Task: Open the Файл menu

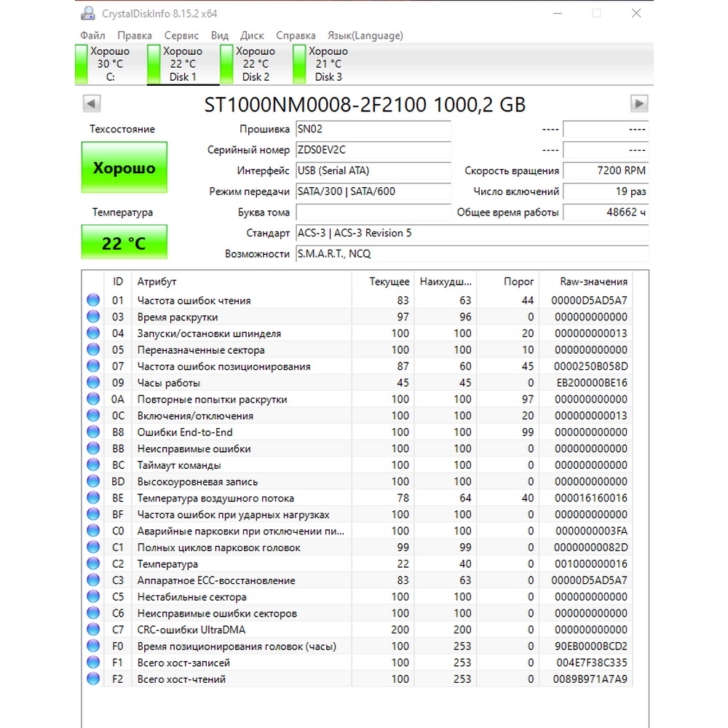Action: 93,35
